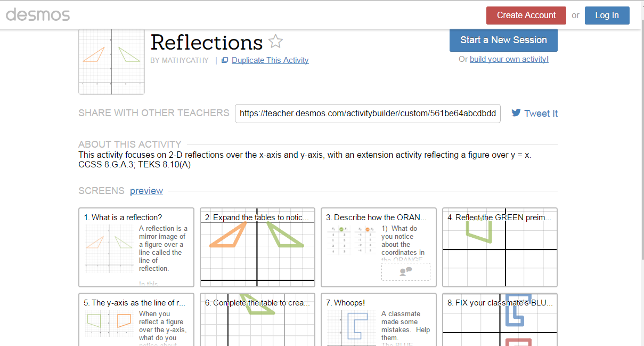
Task: Open the screens preview link
Action: click(x=146, y=190)
